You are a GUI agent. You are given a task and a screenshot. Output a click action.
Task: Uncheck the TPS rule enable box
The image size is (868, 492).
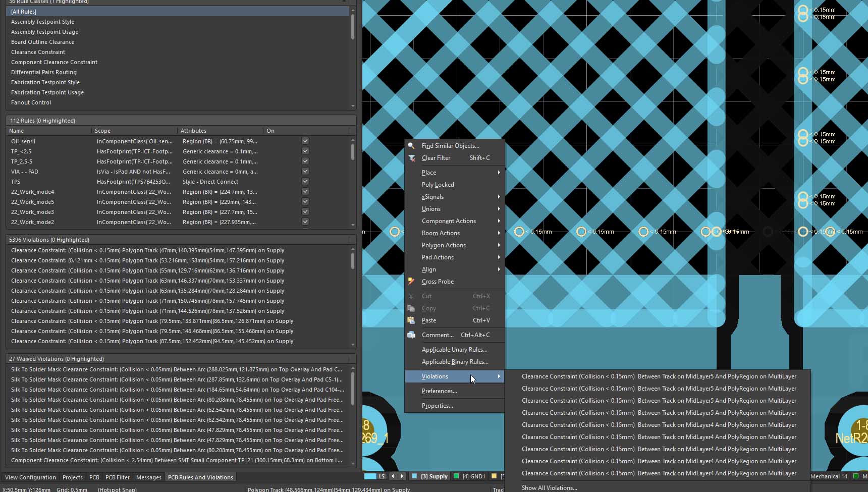pos(305,182)
